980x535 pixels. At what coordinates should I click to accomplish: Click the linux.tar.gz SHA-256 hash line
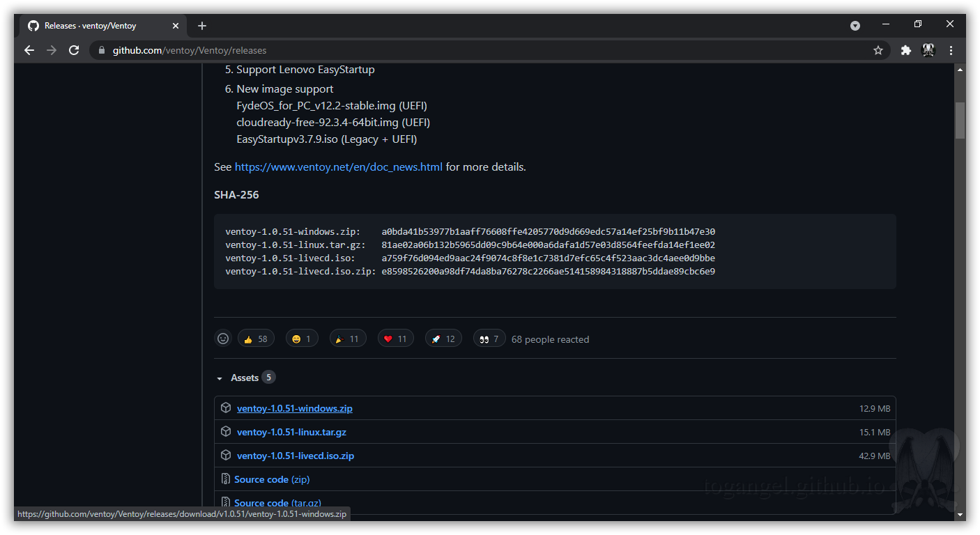470,245
